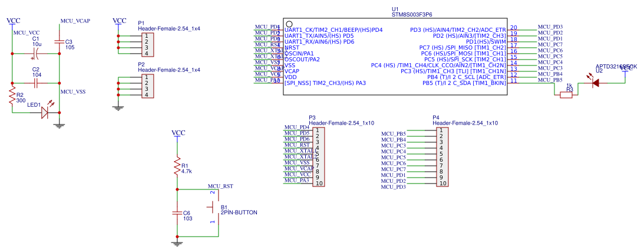This screenshot has width=644, height=252.
Task: Click the MCU_PB5 net label beside U1 pin 11
Action: [x=550, y=80]
